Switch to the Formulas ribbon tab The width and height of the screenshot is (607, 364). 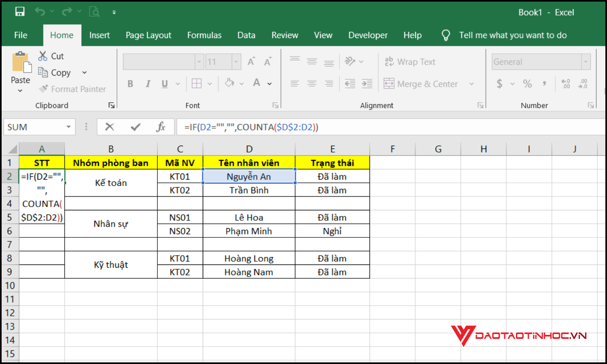click(204, 35)
